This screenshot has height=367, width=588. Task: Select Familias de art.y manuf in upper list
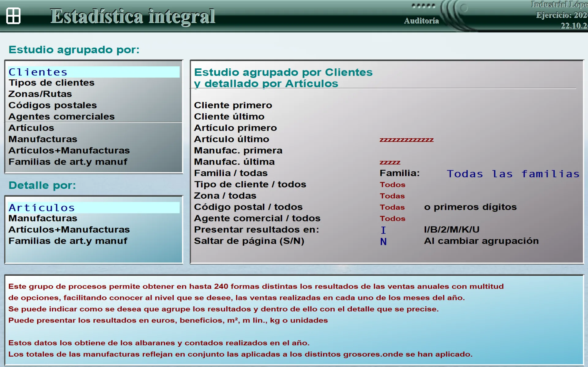point(68,162)
